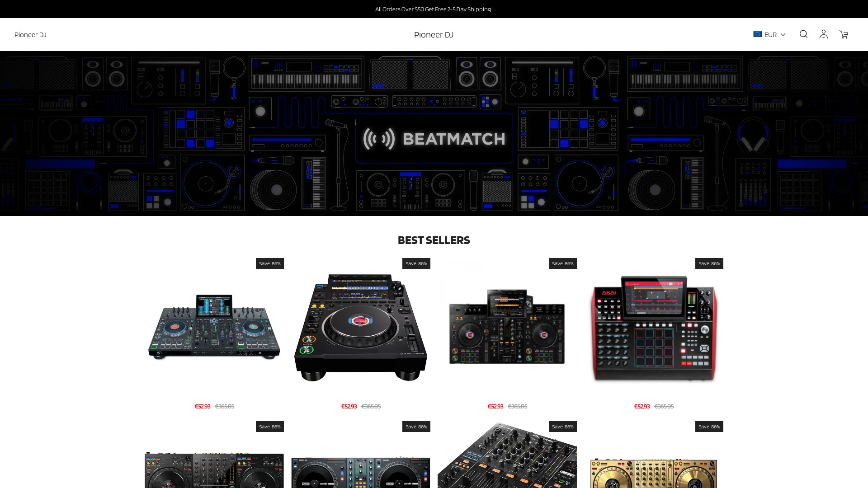Click the Pioneer DJ menu link on left
Screen dimensions: 868x488
click(30, 35)
